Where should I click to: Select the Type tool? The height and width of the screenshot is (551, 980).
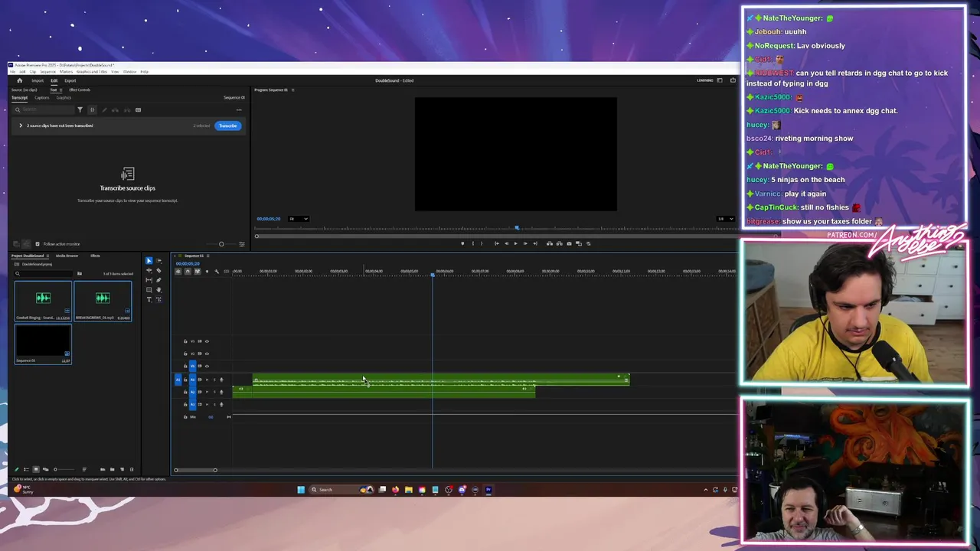pyautogui.click(x=149, y=299)
